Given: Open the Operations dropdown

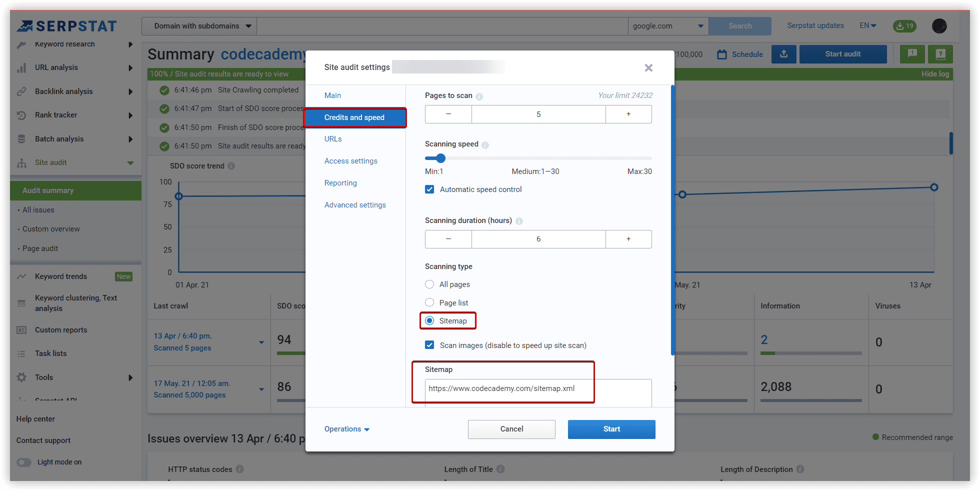Looking at the screenshot, I should pos(347,429).
